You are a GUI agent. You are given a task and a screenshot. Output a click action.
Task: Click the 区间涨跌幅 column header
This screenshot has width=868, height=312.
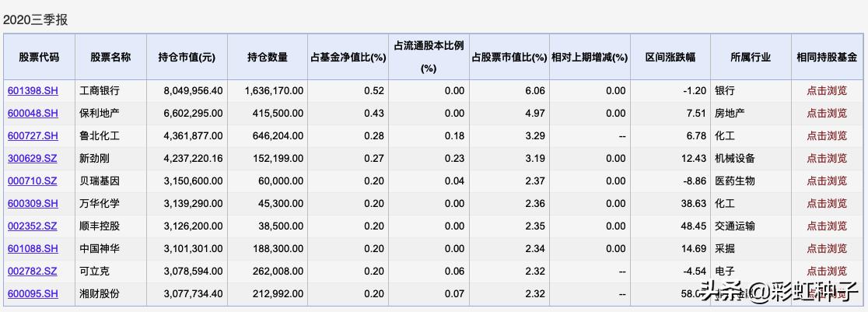670,57
